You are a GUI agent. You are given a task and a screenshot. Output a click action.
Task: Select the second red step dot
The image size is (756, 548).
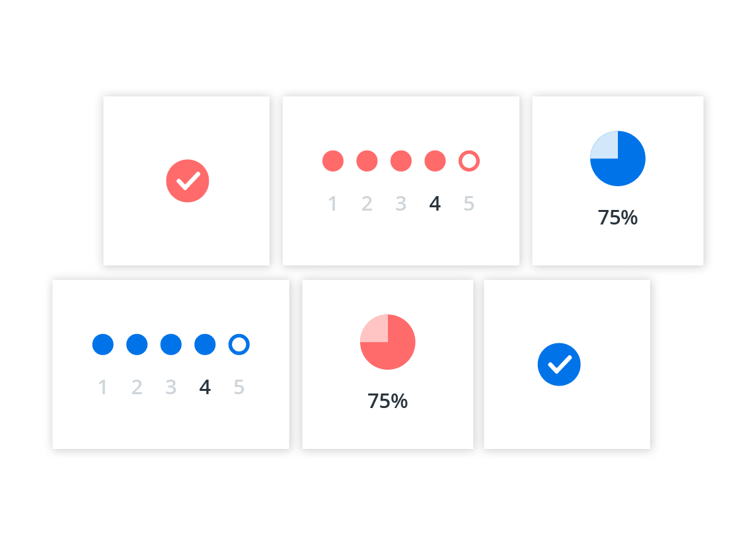click(367, 161)
